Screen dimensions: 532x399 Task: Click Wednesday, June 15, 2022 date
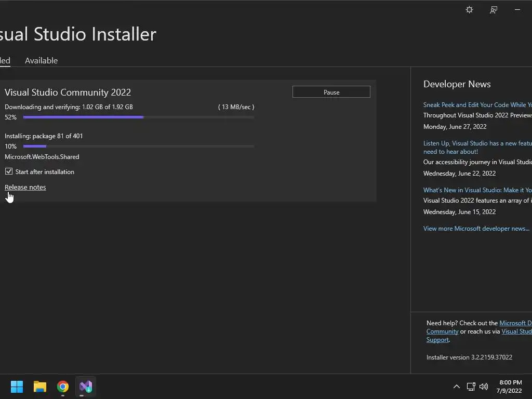pyautogui.click(x=459, y=212)
